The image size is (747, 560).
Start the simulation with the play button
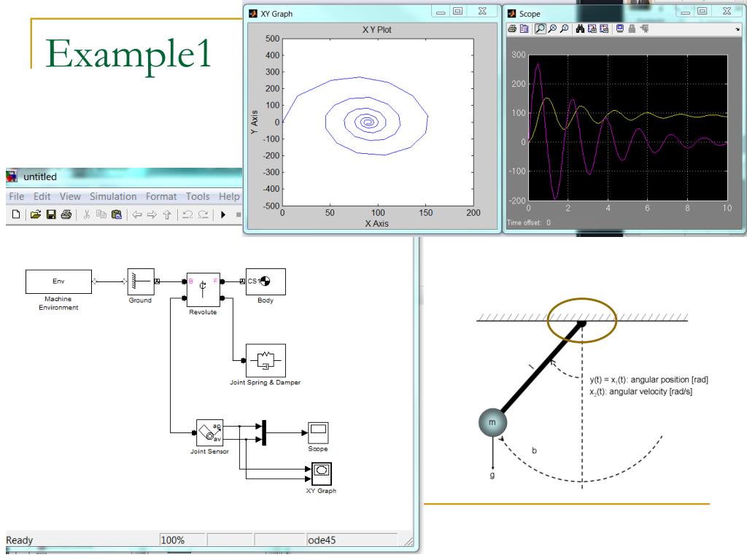click(223, 215)
